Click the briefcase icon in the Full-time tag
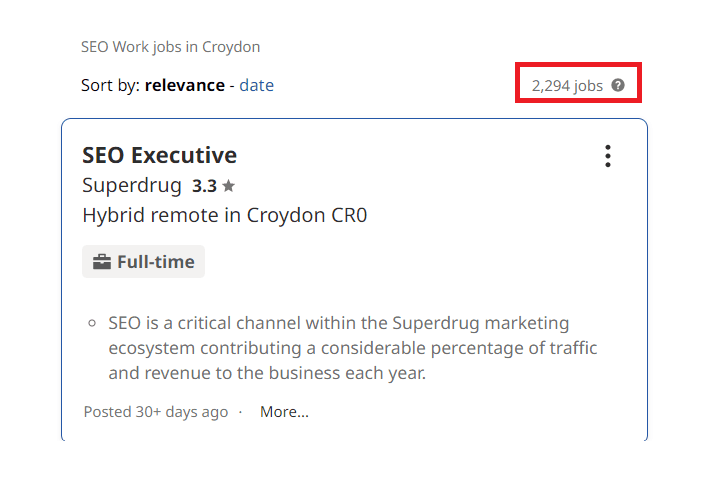This screenshot has width=703, height=488. [x=102, y=261]
